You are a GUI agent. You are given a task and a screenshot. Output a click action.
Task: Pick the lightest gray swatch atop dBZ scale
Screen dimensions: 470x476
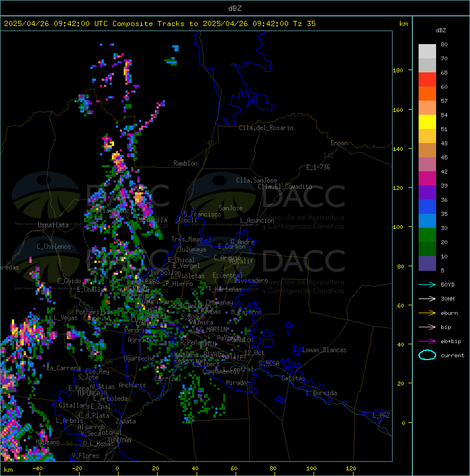pyautogui.click(x=427, y=51)
